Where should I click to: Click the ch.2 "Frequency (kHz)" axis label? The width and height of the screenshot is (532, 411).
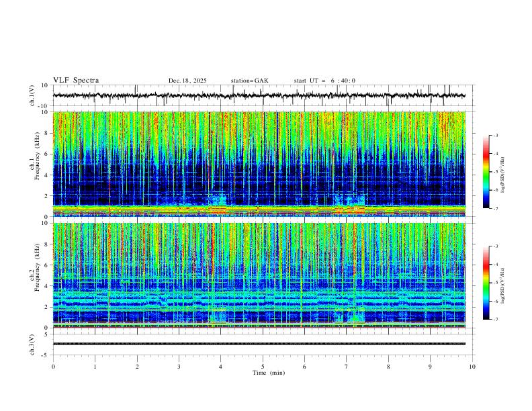(x=38, y=268)
